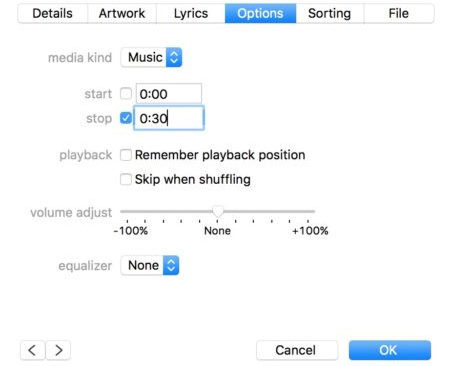451x366 pixels.
Task: Open the equalizer None dropdown
Action: coord(150,265)
